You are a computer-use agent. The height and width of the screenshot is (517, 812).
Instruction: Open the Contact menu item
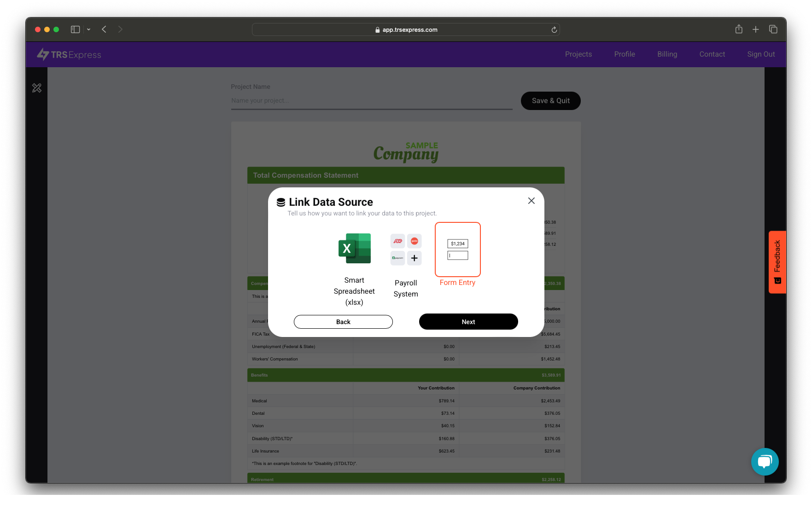tap(712, 54)
